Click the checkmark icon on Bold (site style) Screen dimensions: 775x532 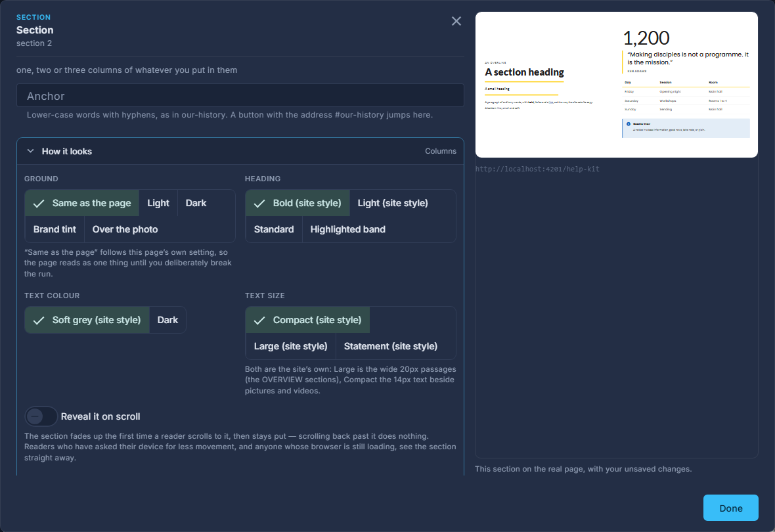[x=259, y=203]
